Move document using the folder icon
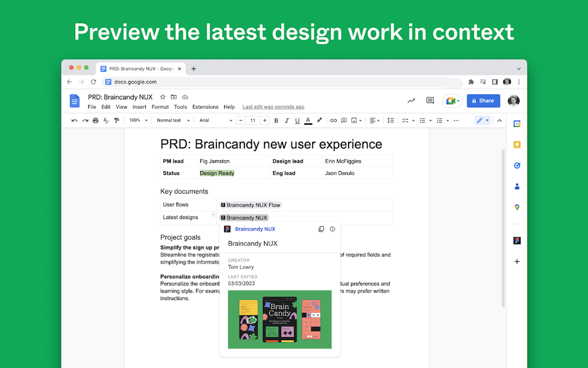The image size is (588, 368). click(x=174, y=97)
